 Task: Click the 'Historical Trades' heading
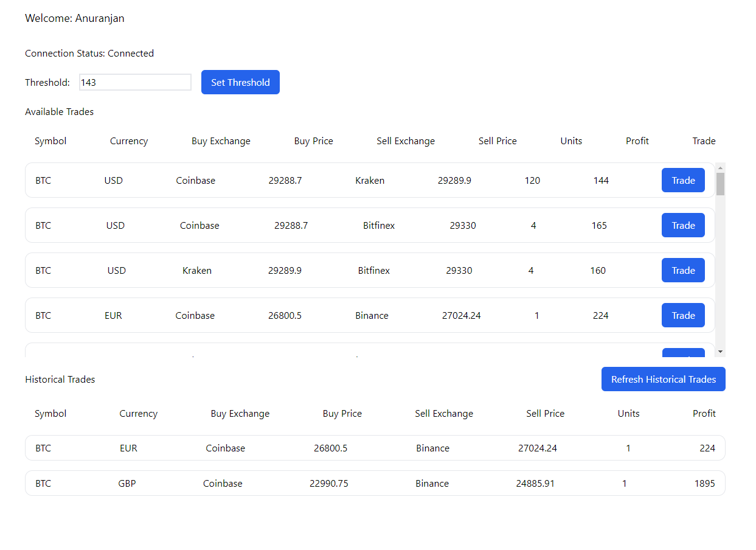point(60,380)
